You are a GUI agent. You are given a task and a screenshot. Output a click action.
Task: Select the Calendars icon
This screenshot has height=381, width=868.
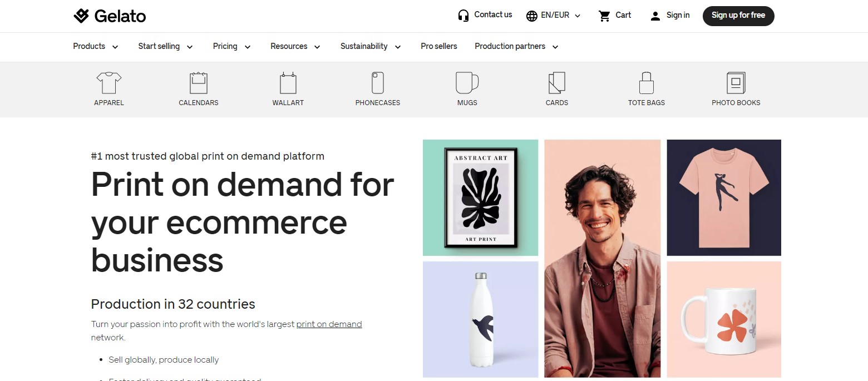pos(199,83)
